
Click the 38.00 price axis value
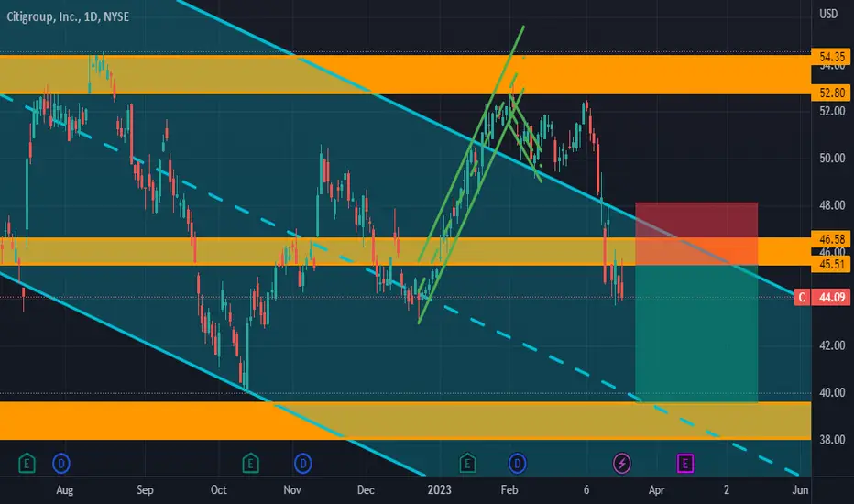click(832, 439)
